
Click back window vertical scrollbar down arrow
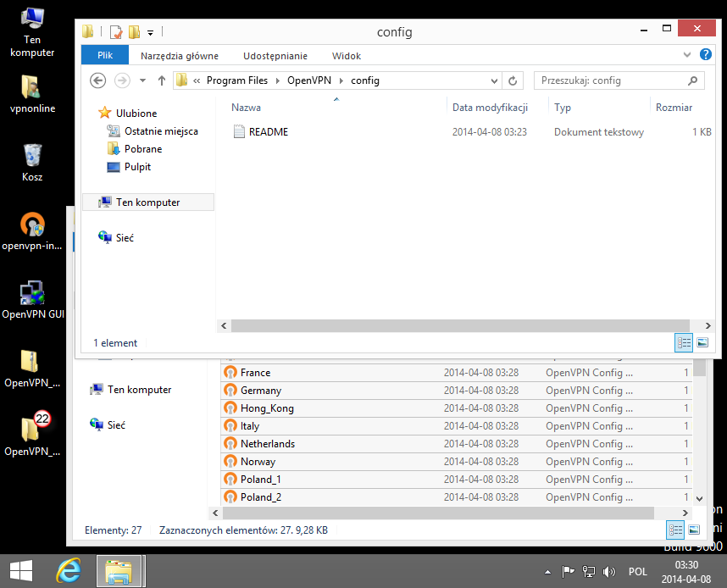coord(699,499)
